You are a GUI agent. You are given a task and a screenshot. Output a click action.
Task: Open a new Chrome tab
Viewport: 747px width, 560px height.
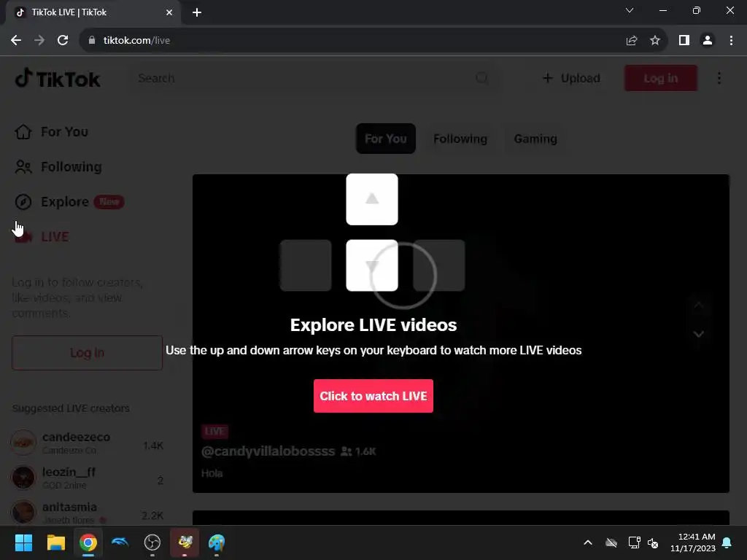197,12
